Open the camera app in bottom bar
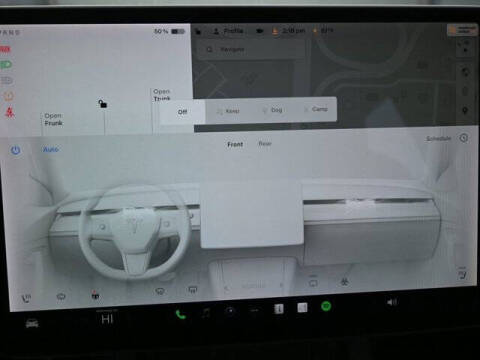This screenshot has width=480, height=360. tap(230, 311)
